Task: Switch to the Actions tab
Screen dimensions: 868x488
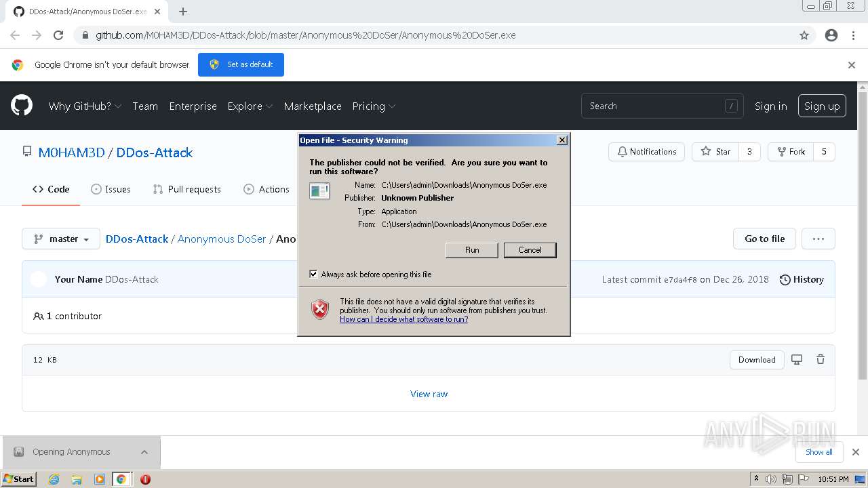Action: click(267, 189)
